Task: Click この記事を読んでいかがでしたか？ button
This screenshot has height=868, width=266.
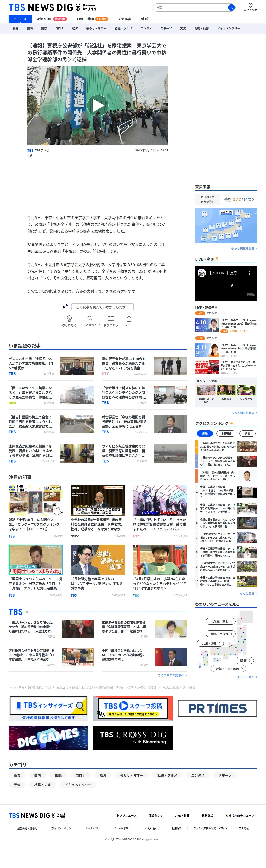Action: 102,307
